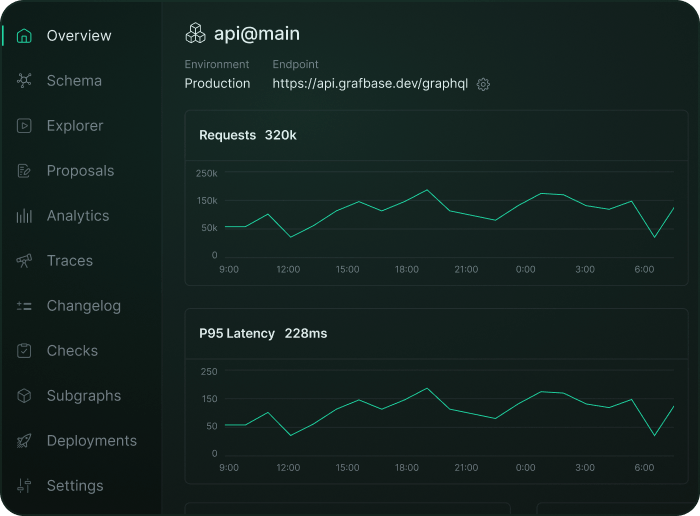Click the Explorer play icon
This screenshot has height=516, width=700.
(24, 125)
